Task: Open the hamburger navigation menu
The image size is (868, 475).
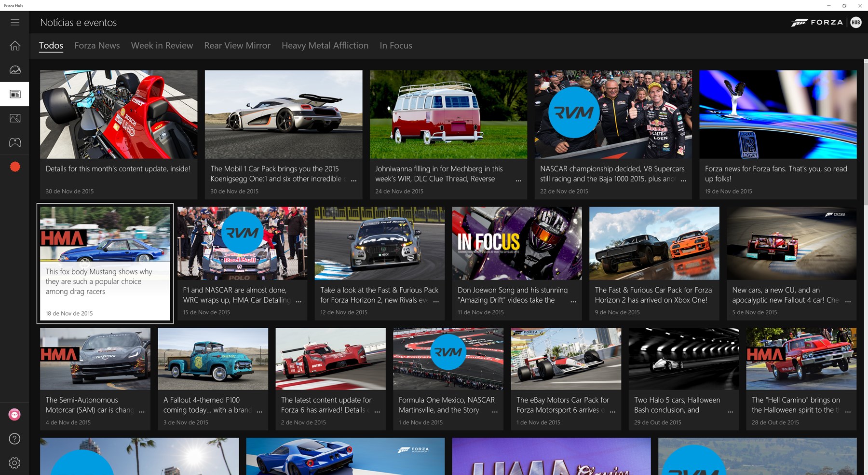Action: (15, 22)
